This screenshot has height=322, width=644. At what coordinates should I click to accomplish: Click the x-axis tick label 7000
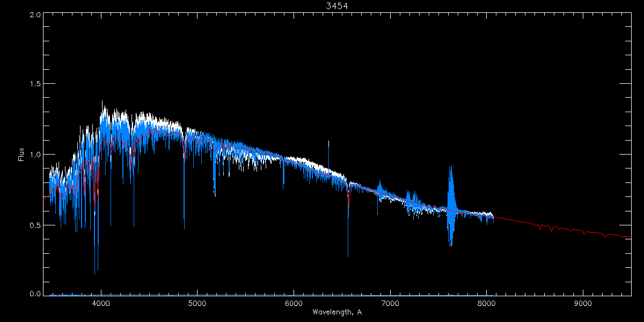coord(390,303)
